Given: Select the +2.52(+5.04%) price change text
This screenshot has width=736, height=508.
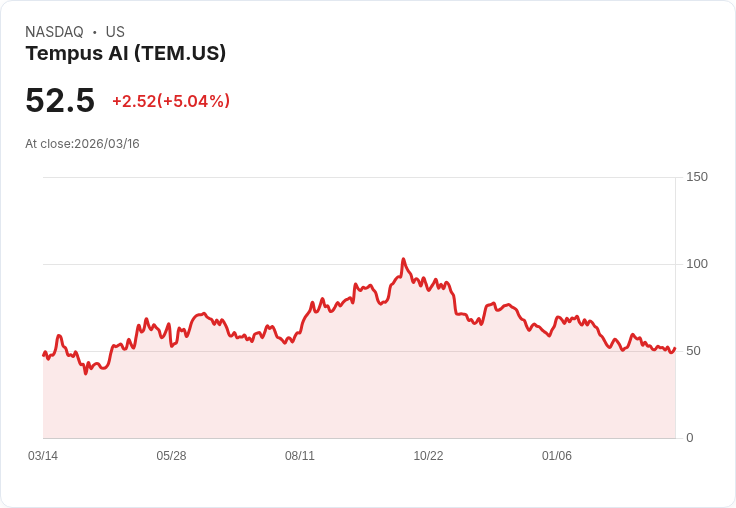Looking at the screenshot, I should point(171,101).
